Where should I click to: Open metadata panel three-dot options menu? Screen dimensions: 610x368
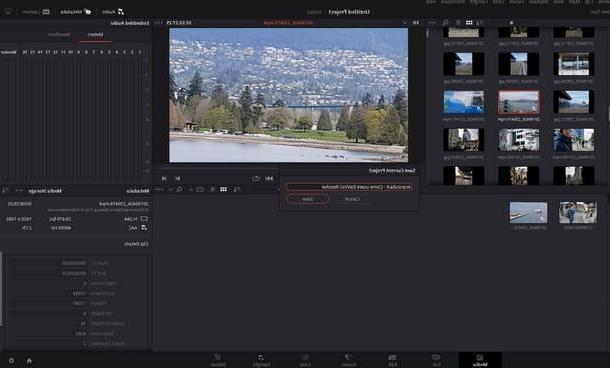pos(19,191)
